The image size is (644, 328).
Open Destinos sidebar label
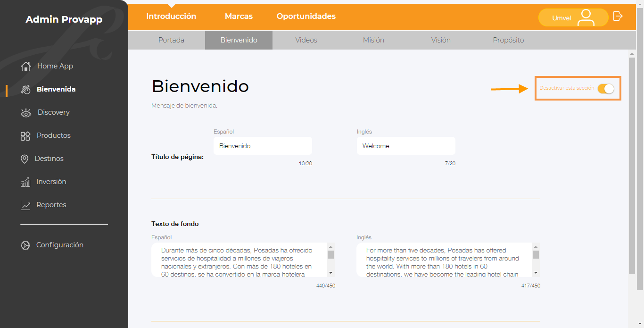[x=49, y=159]
